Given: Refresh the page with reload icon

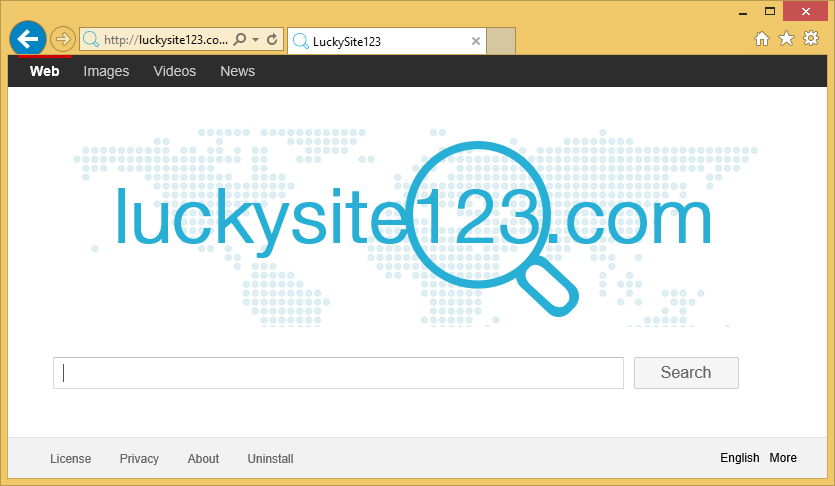Looking at the screenshot, I should 271,40.
